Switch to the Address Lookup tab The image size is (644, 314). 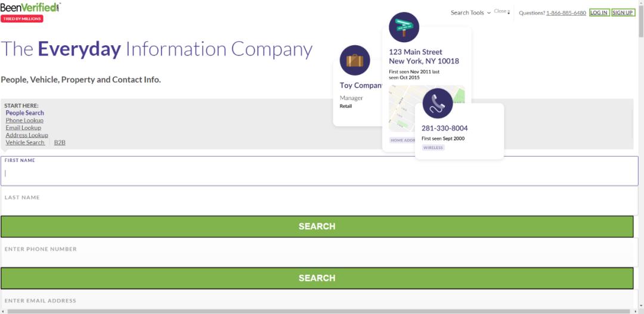[27, 135]
